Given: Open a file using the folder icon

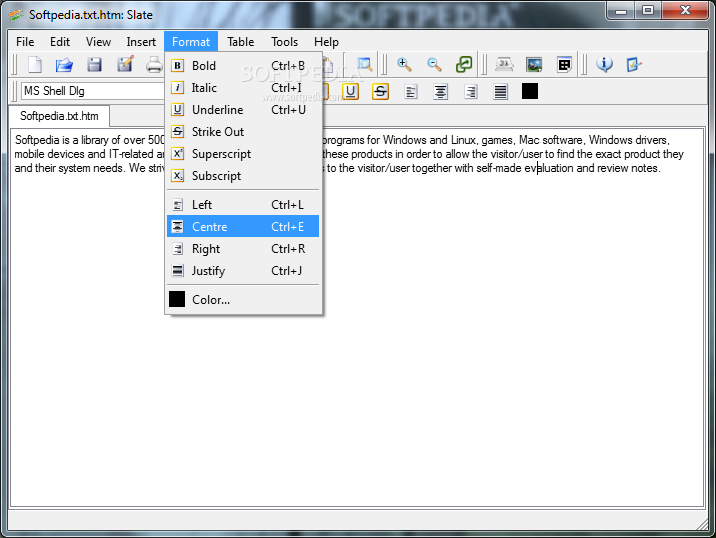Looking at the screenshot, I should coord(64,65).
